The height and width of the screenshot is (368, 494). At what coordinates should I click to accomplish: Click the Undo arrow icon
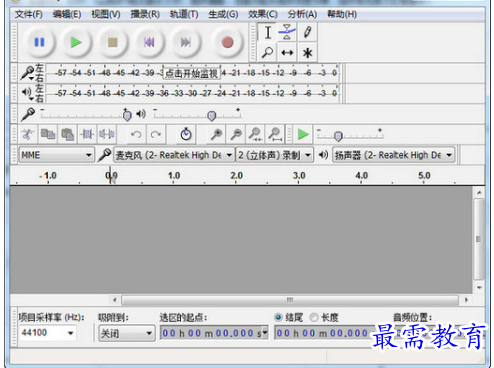point(136,134)
